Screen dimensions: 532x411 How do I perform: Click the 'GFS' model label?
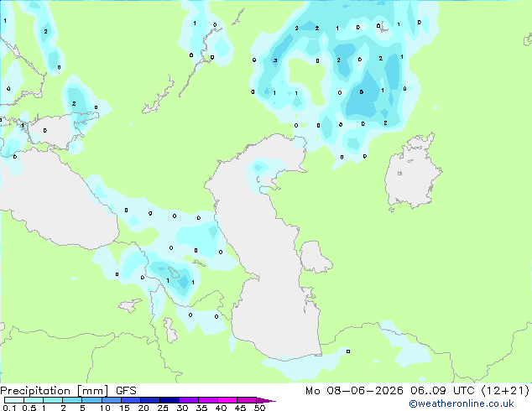coord(126,391)
